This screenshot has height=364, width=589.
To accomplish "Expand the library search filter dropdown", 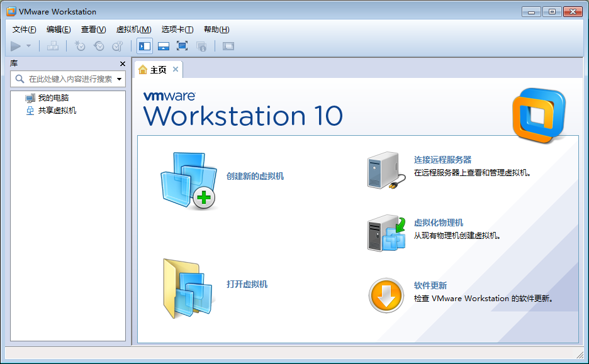I will (x=119, y=79).
